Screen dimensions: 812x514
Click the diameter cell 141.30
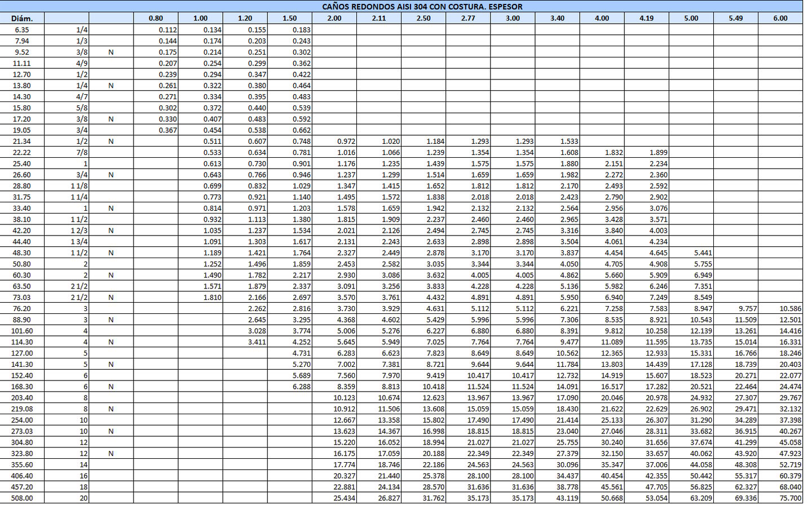pos(22,364)
